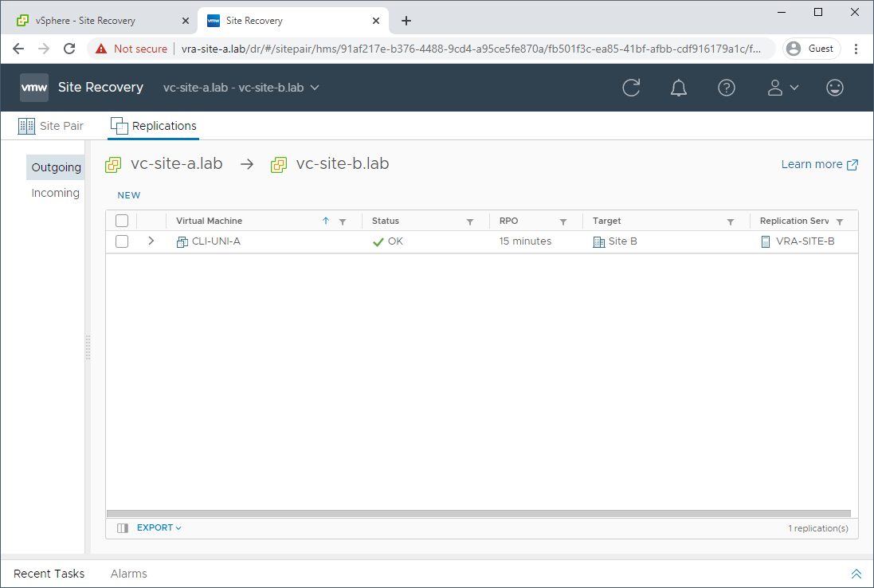Click the Status column filter icon

[x=470, y=221]
